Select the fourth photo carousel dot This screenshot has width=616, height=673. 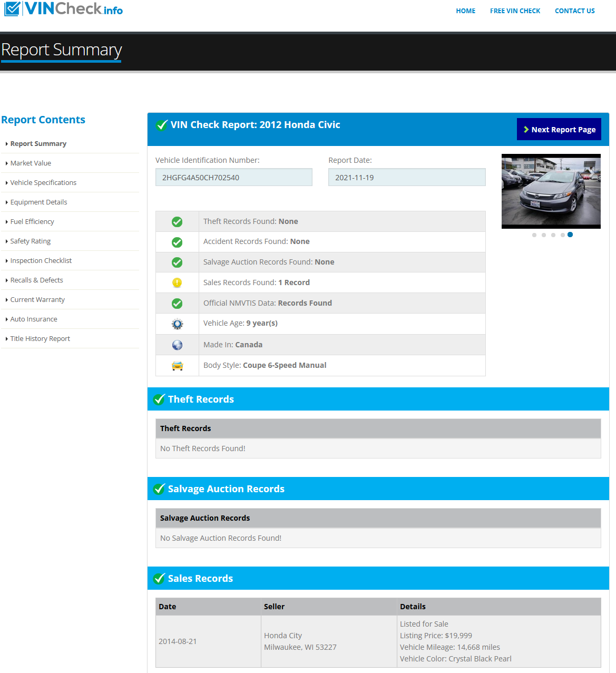[563, 235]
